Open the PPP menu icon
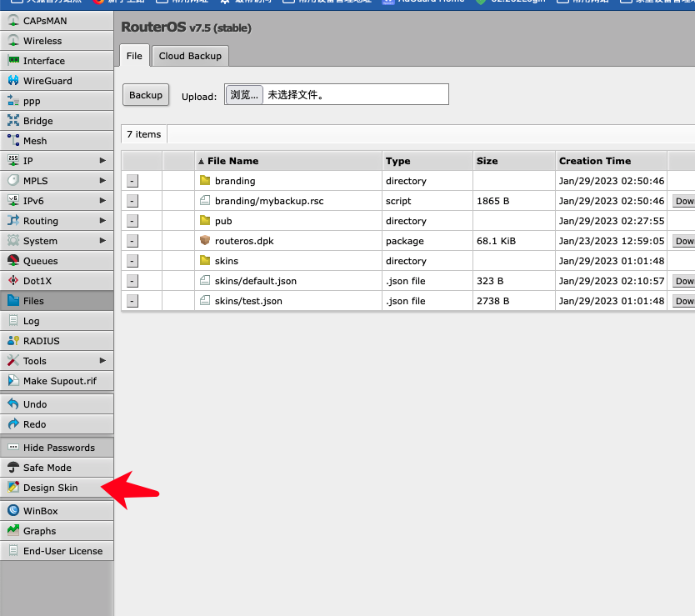Image resolution: width=695 pixels, height=616 pixels. (x=13, y=101)
